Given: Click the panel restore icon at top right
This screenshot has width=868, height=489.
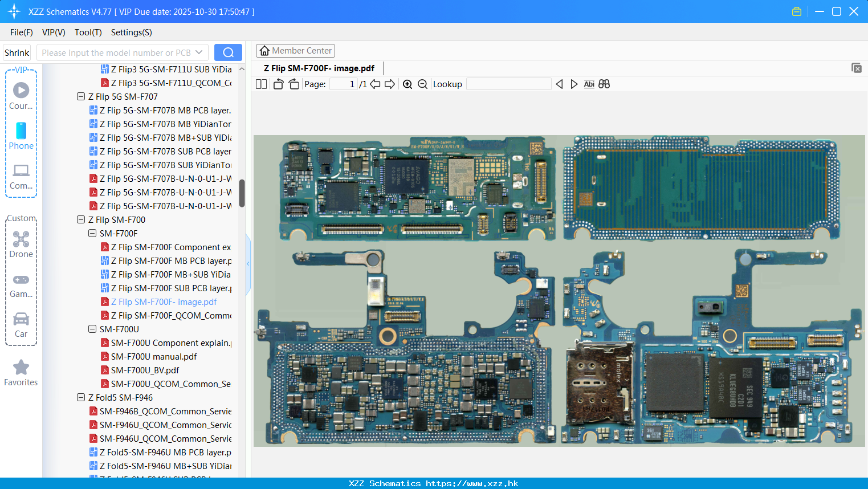Looking at the screenshot, I should [857, 68].
